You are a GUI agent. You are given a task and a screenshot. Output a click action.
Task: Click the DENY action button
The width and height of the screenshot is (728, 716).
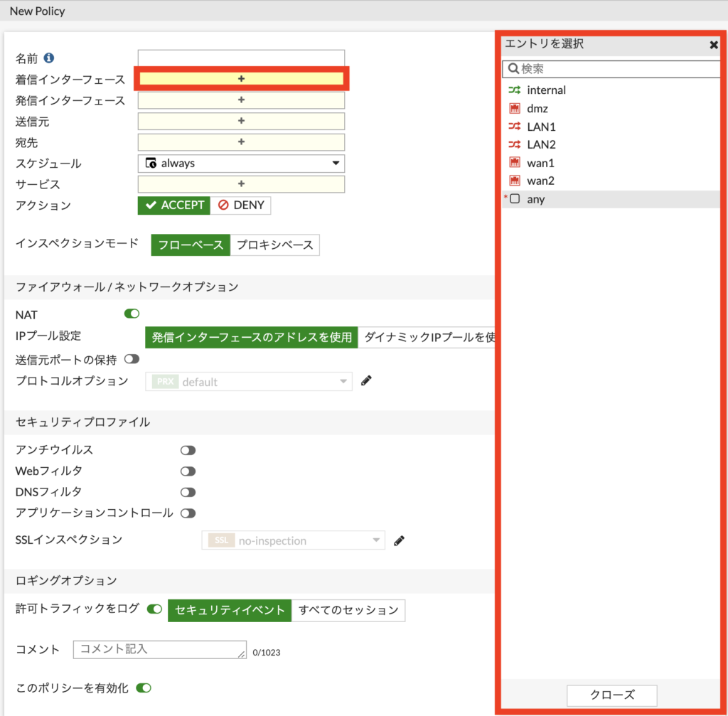[241, 205]
